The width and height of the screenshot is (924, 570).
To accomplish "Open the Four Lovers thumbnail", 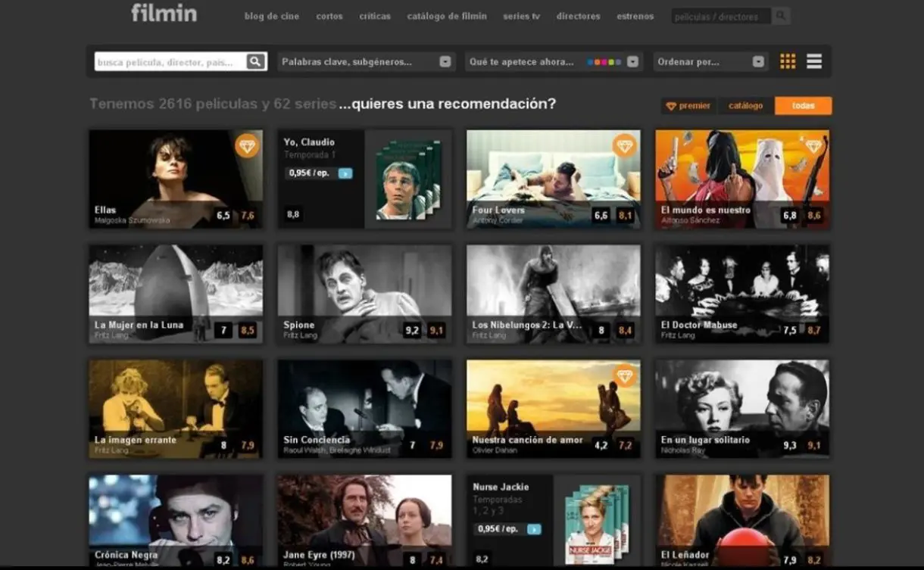I will [553, 179].
